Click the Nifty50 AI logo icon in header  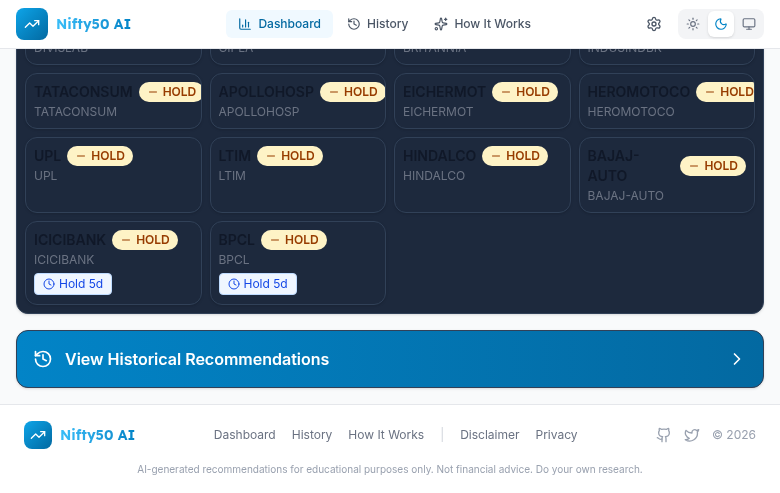click(32, 24)
